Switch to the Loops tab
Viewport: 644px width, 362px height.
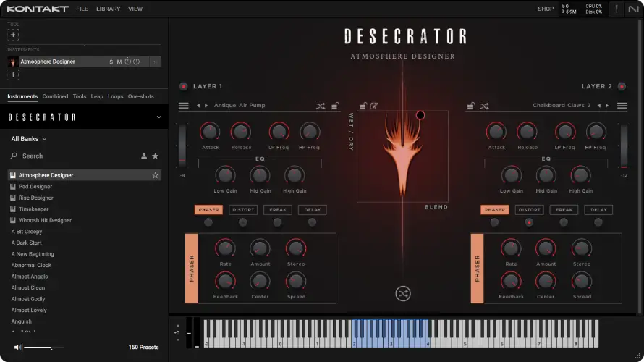pos(115,96)
